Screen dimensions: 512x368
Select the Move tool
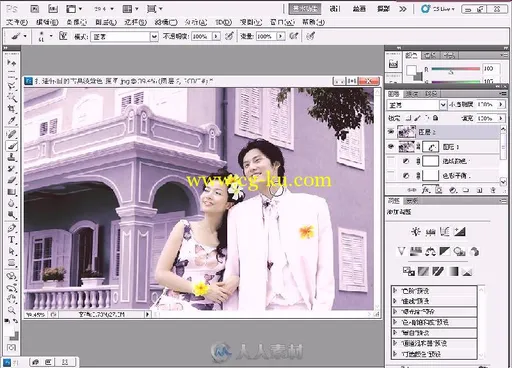coord(12,63)
